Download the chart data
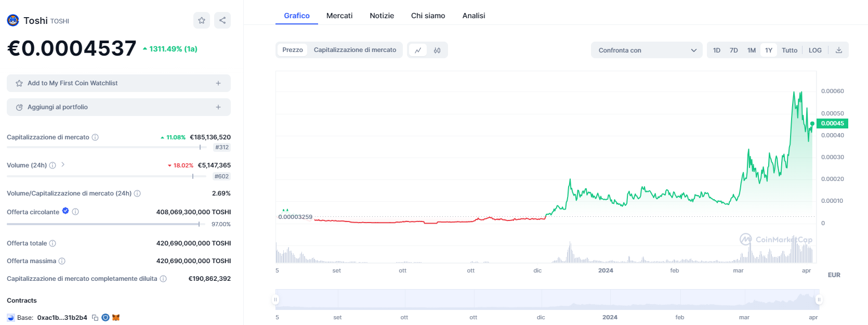 838,50
